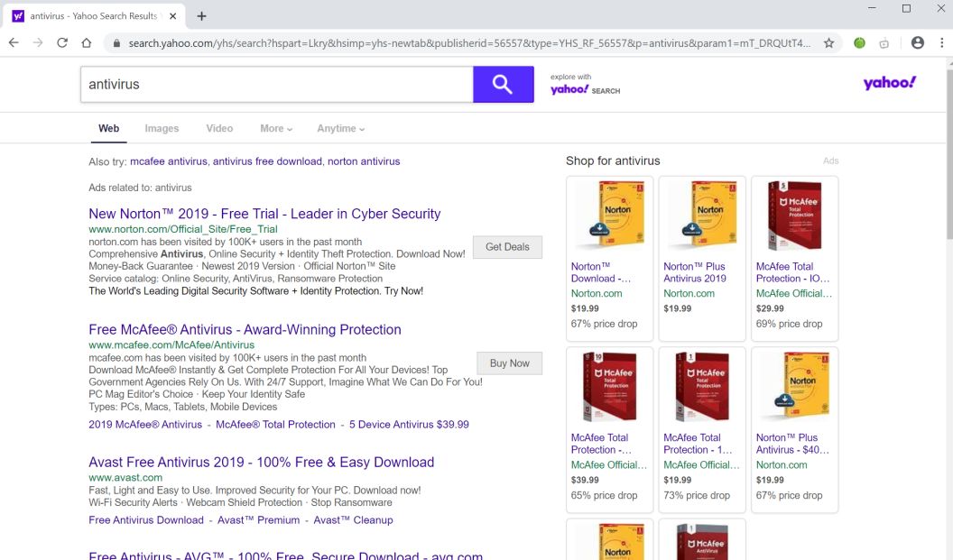This screenshot has width=953, height=560.
Task: Reload the page with the refresh icon
Action: coord(62,42)
